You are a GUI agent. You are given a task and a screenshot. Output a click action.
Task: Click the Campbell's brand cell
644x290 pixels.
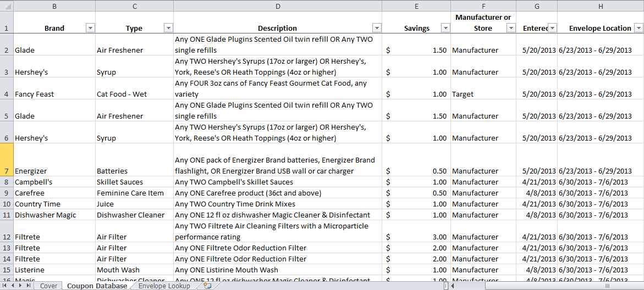pyautogui.click(x=54, y=182)
